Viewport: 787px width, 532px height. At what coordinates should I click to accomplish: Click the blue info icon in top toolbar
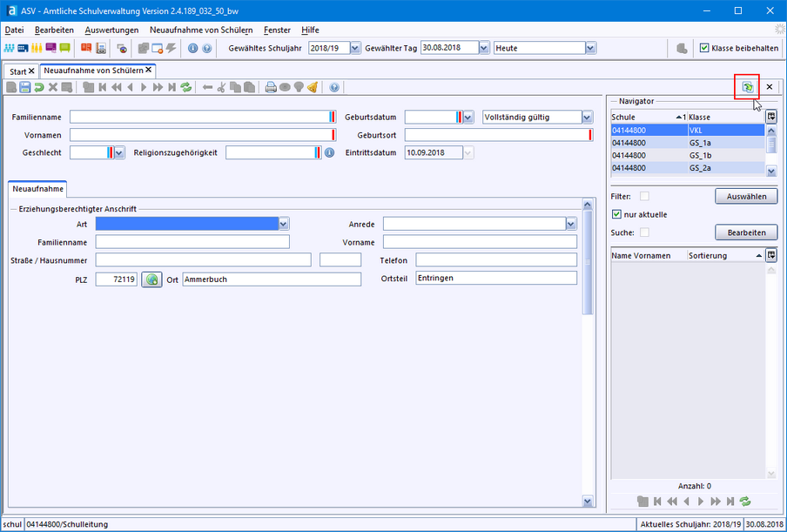point(192,48)
